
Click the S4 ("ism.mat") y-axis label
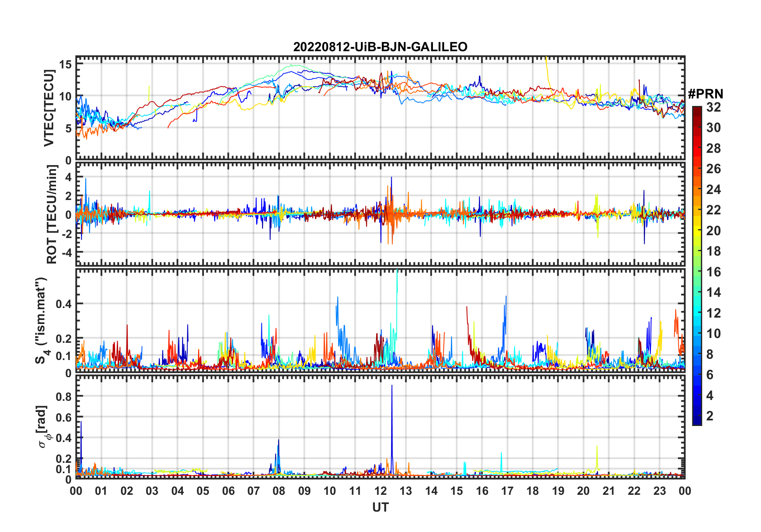tap(42, 321)
